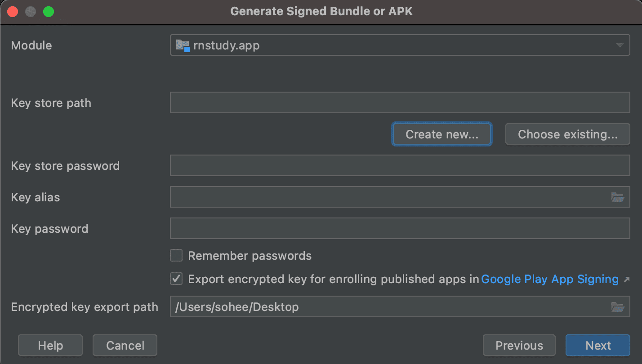This screenshot has width=642, height=364.
Task: Proceed with the Next button
Action: [597, 345]
